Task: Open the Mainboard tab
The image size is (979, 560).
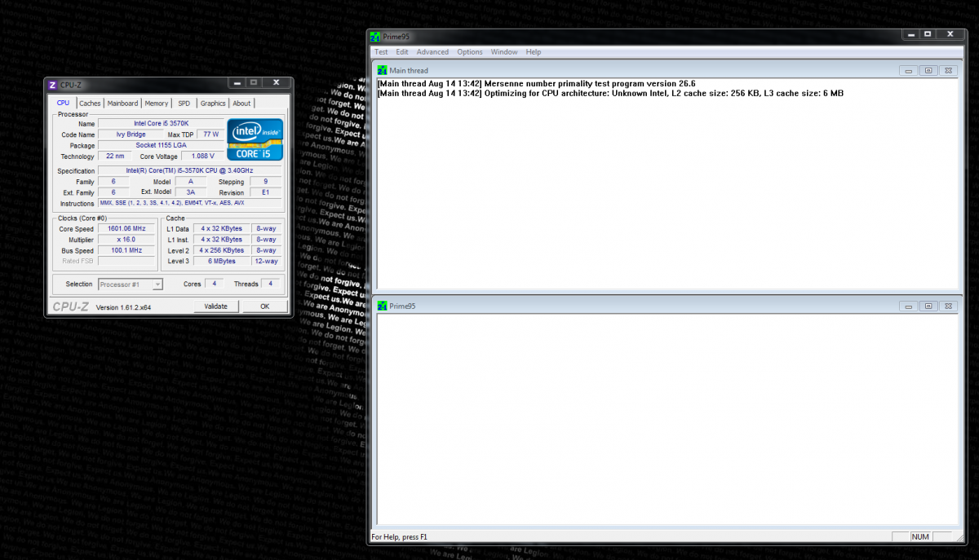Action: pos(123,104)
